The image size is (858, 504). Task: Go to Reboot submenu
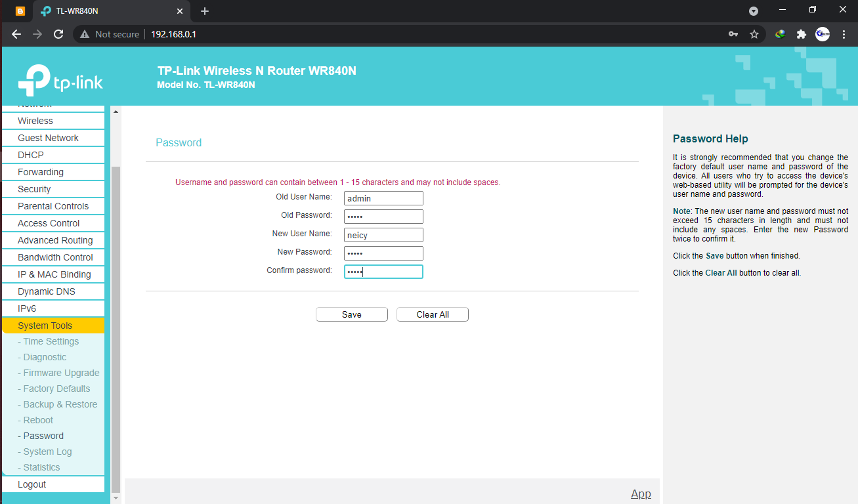click(x=36, y=420)
